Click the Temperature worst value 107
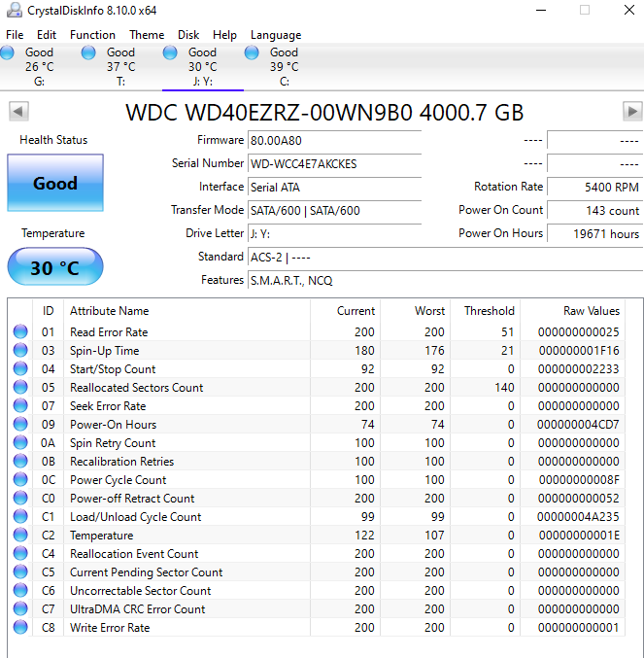 (434, 535)
